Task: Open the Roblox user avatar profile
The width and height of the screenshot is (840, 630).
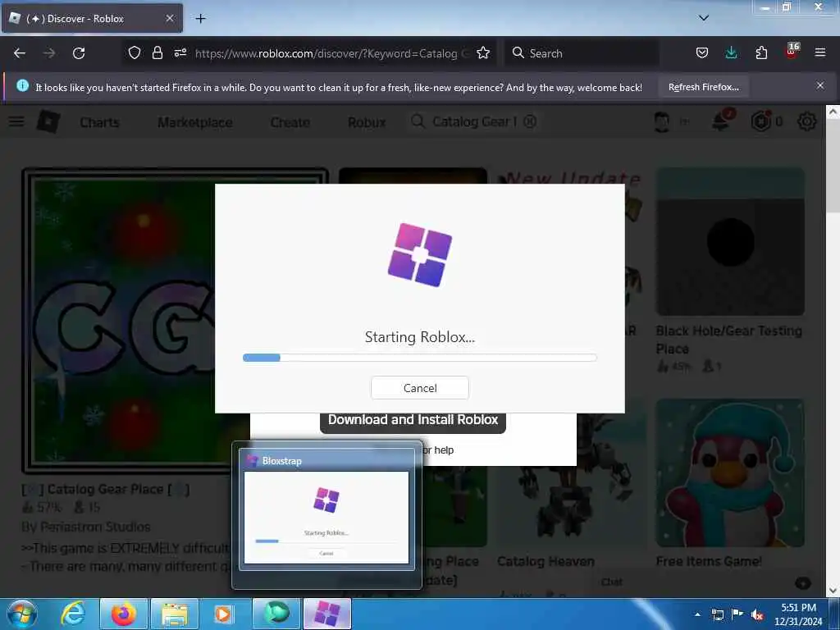Action: pyautogui.click(x=663, y=122)
